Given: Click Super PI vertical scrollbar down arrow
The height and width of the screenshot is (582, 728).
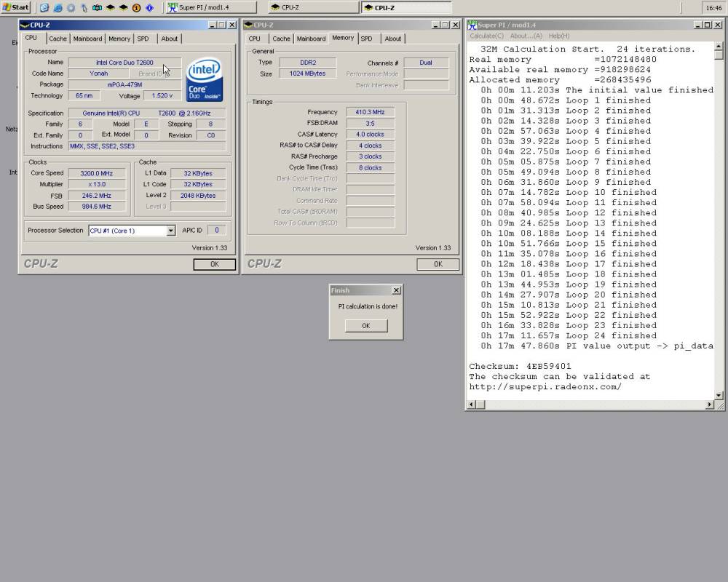Looking at the screenshot, I should [x=719, y=396].
